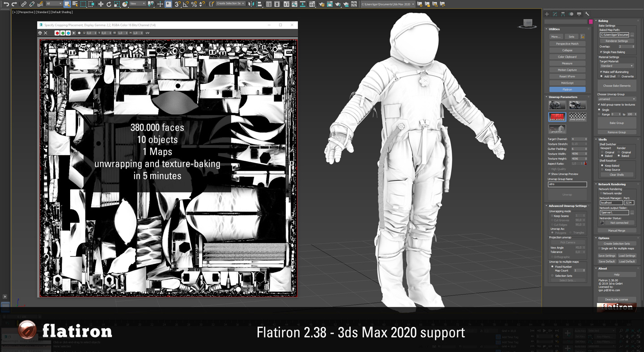644x352 pixels.
Task: Collapse the Utilities rollout
Action: [x=546, y=29]
